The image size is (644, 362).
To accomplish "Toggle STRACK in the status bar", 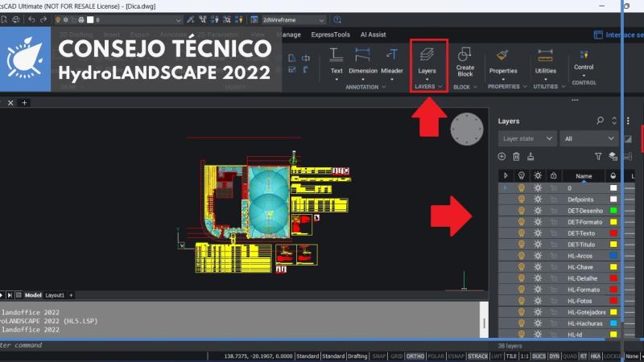I will [x=477, y=356].
